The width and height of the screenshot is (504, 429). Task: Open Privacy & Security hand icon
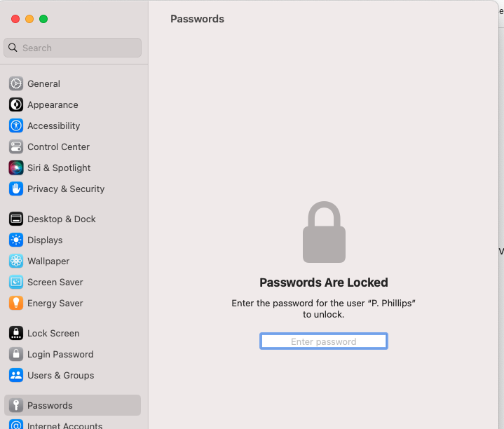click(16, 189)
